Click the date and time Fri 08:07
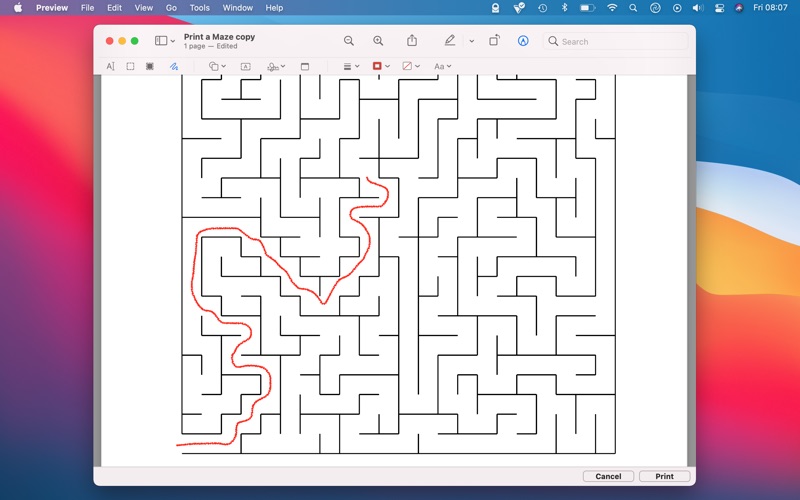This screenshot has width=800, height=500. click(770, 8)
